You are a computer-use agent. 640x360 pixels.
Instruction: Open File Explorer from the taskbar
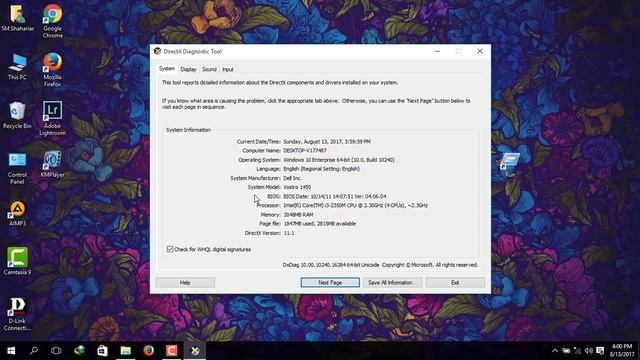125,351
